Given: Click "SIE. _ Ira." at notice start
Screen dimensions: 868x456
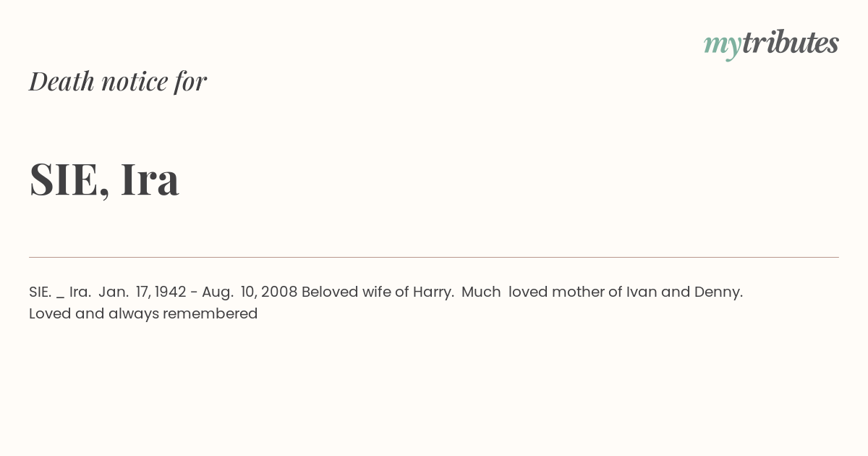Looking at the screenshot, I should (60, 292).
